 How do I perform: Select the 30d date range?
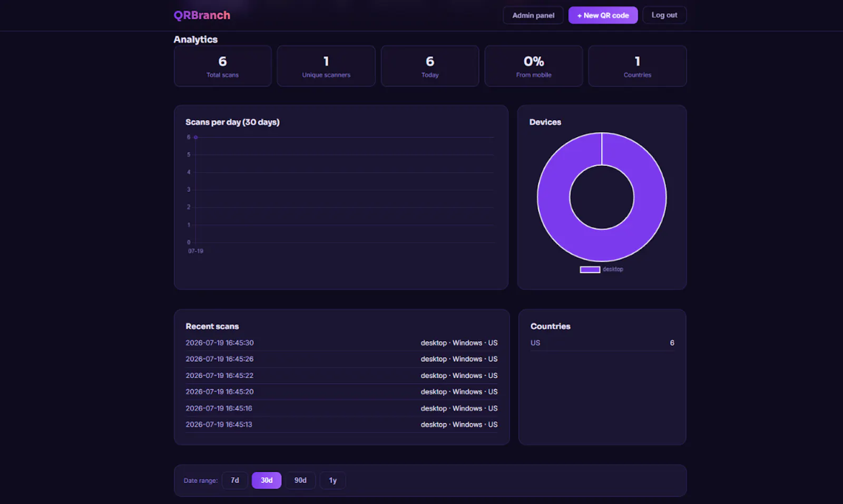pos(267,480)
